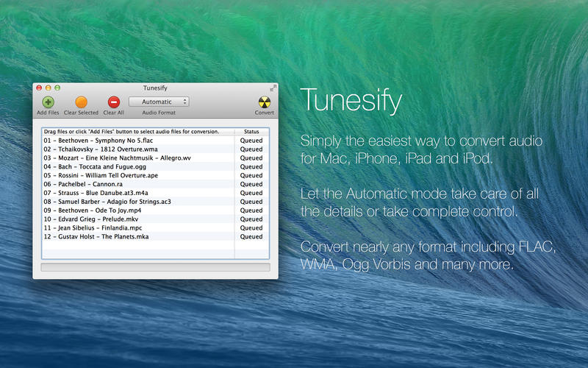Close the Tunesify window with the red button
This screenshot has width=588, height=368.
coord(39,88)
